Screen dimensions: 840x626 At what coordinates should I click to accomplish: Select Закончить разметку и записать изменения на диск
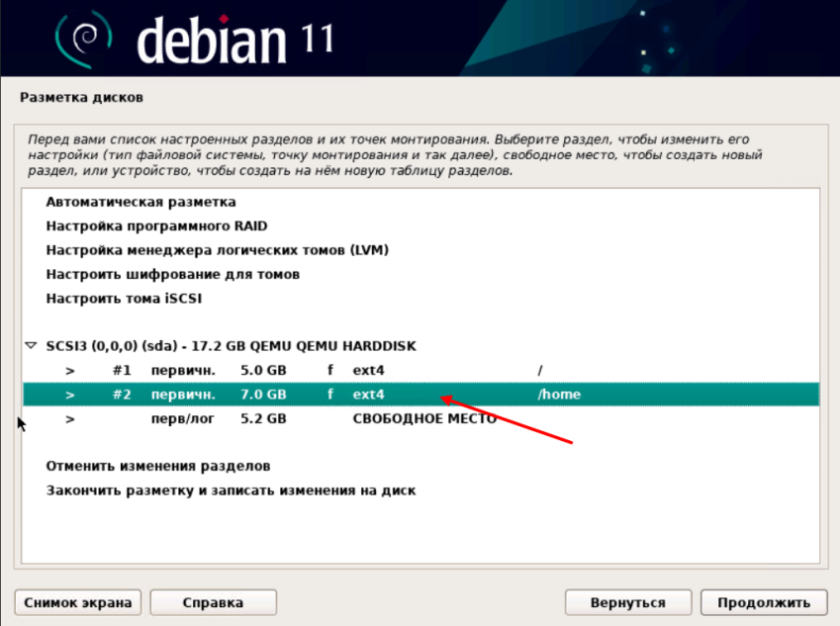point(231,490)
